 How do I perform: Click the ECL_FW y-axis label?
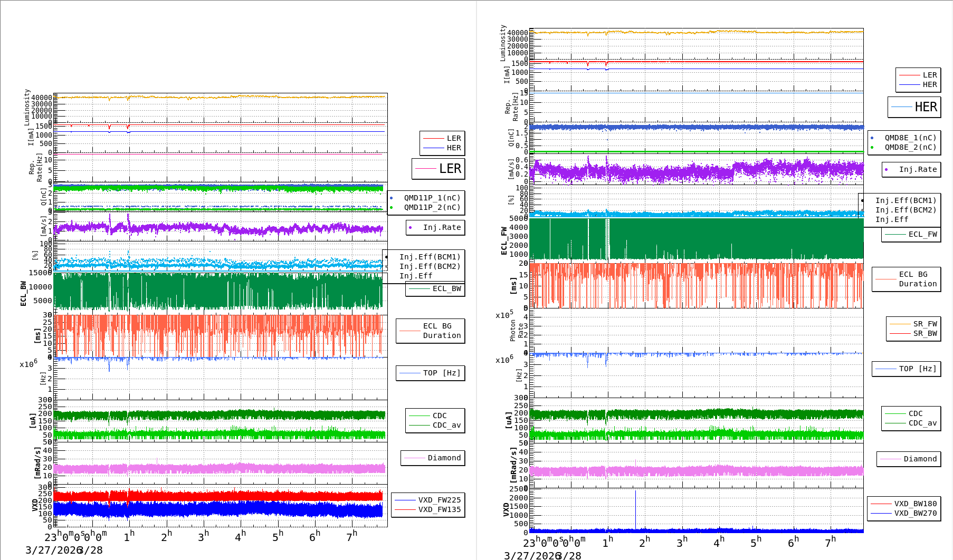504,240
